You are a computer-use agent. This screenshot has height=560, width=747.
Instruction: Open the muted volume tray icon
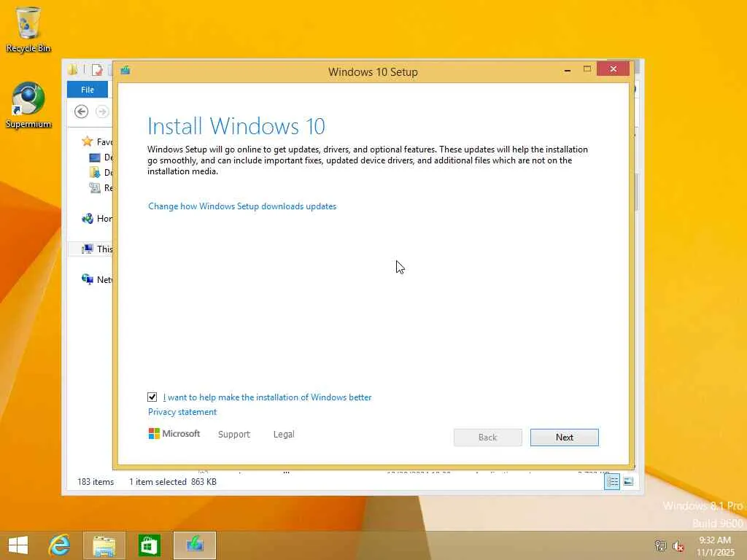[x=678, y=546]
